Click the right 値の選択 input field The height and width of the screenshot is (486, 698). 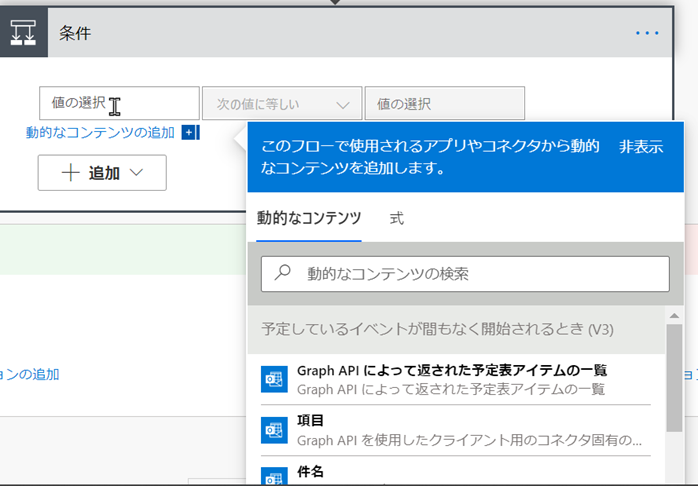[445, 104]
